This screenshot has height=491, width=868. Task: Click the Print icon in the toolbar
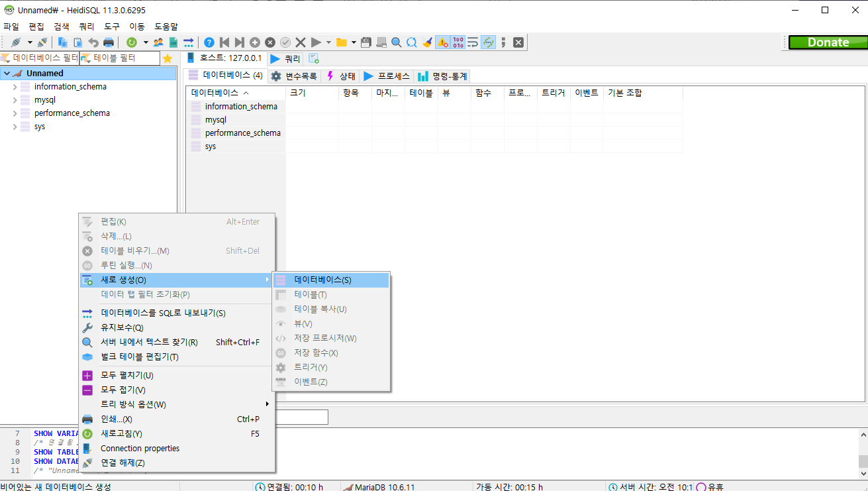(x=109, y=42)
